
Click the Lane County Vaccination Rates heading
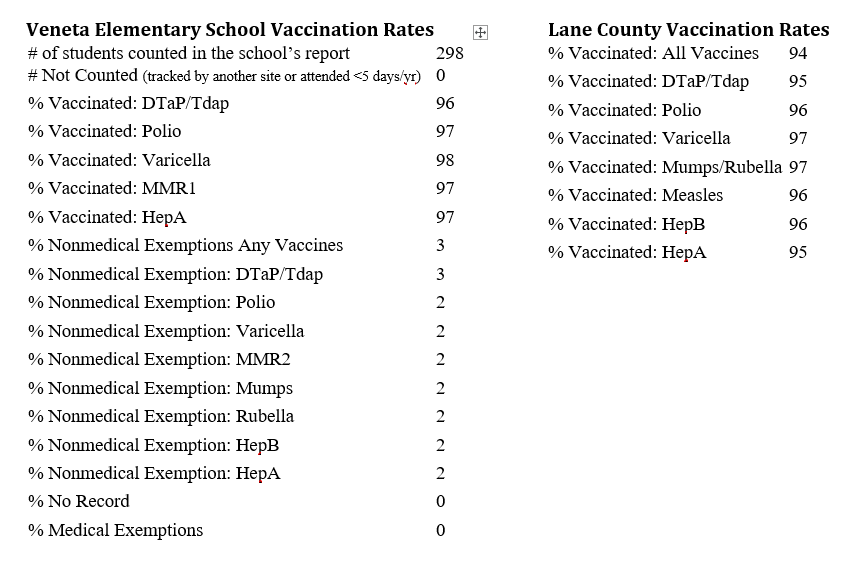click(x=688, y=30)
